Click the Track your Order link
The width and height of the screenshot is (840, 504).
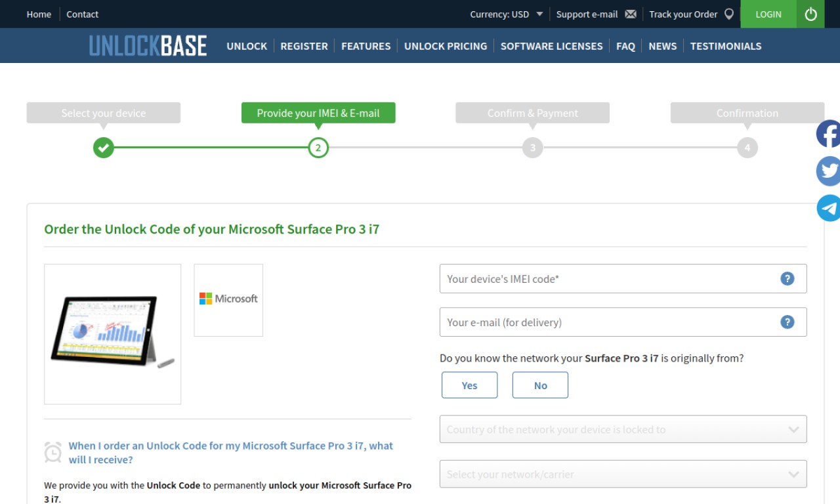click(x=683, y=14)
